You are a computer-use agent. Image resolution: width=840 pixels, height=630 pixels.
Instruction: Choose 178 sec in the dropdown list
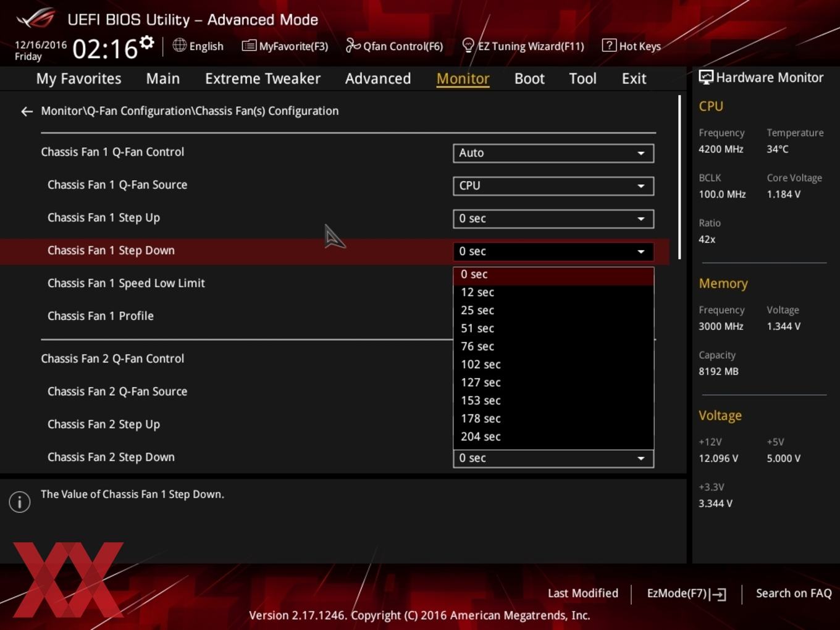(x=553, y=419)
